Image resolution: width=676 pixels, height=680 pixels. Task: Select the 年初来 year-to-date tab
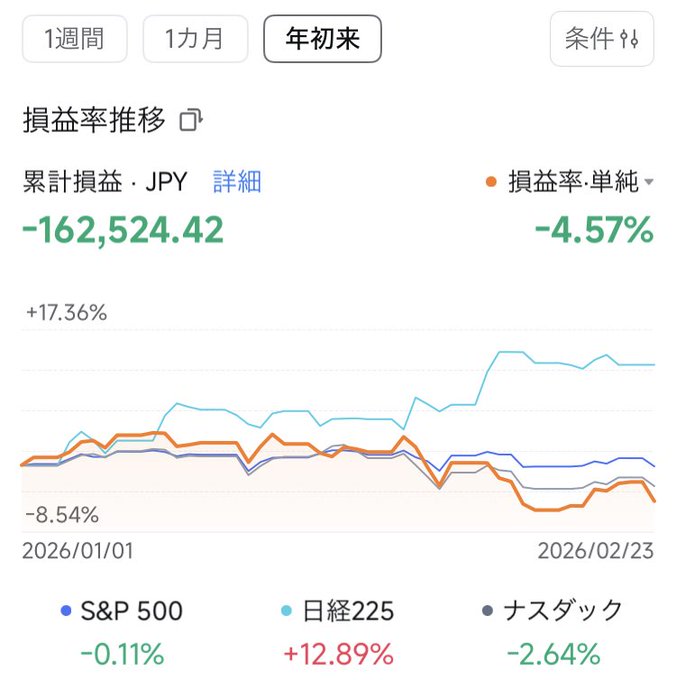click(x=322, y=39)
